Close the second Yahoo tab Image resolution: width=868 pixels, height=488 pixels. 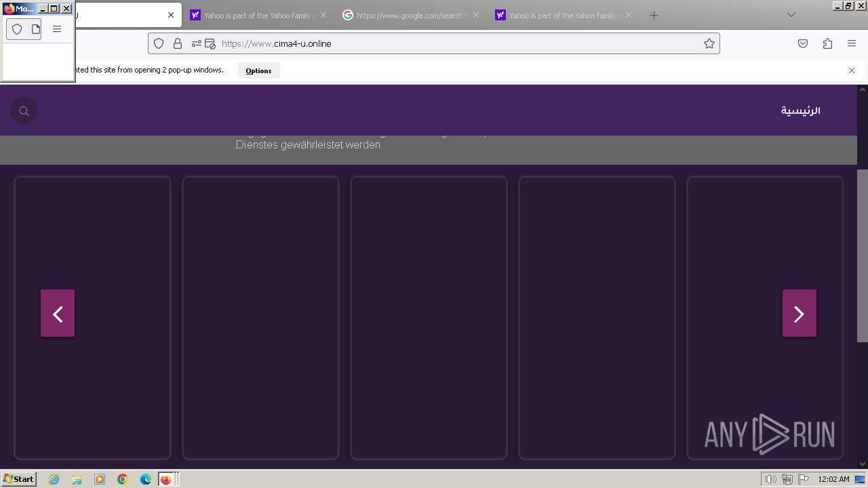[629, 15]
